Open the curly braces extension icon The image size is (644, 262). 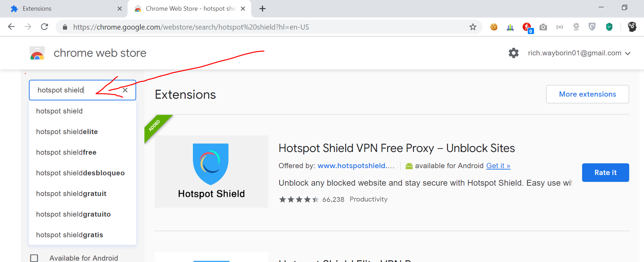[x=560, y=27]
